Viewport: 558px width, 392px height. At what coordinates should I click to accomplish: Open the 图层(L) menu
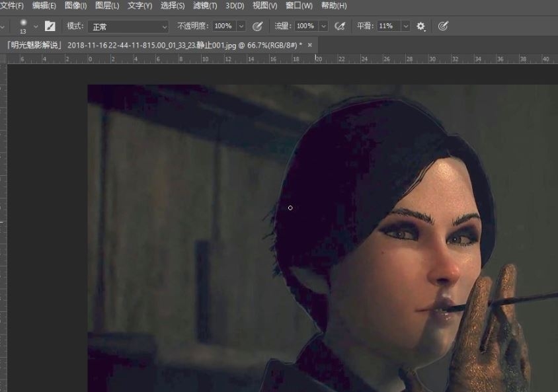pos(107,6)
